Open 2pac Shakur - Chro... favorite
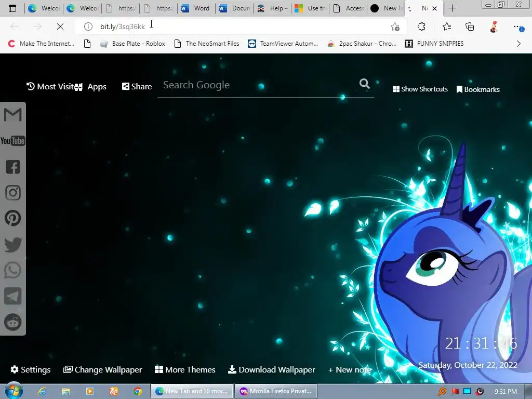Image resolution: width=532 pixels, height=399 pixels. tap(362, 44)
